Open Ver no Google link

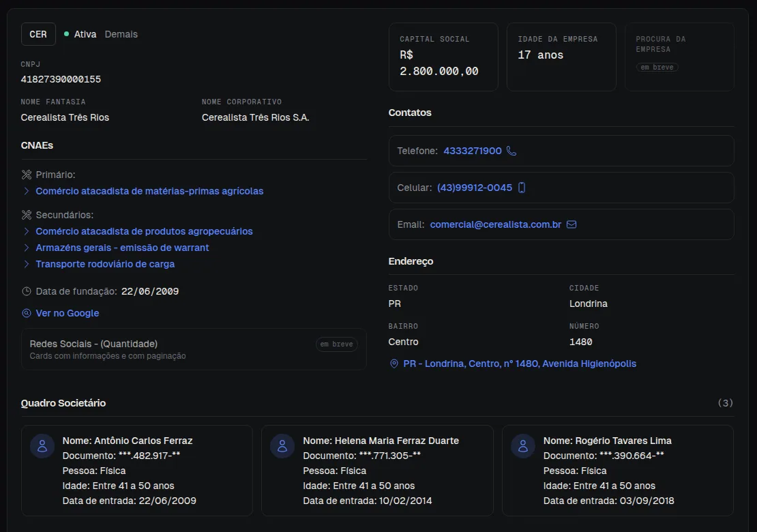(x=67, y=313)
